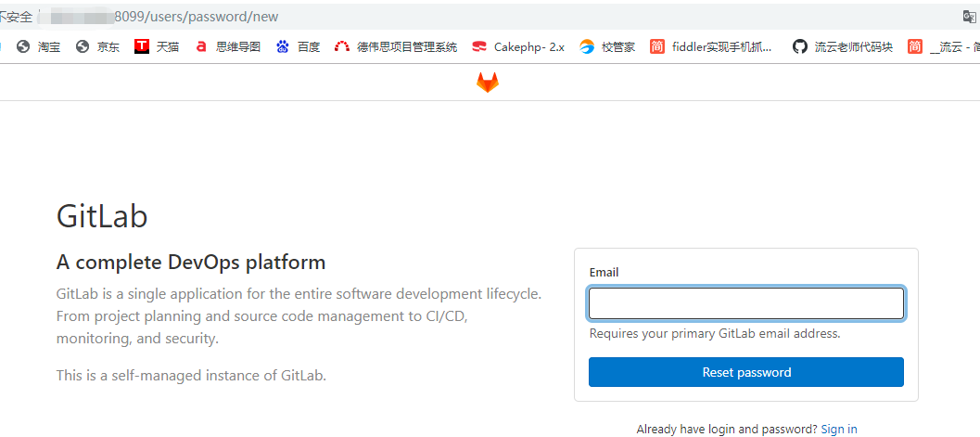Viewport: 980px width, 437px height.
Task: Click the Reset password button
Action: tap(746, 372)
